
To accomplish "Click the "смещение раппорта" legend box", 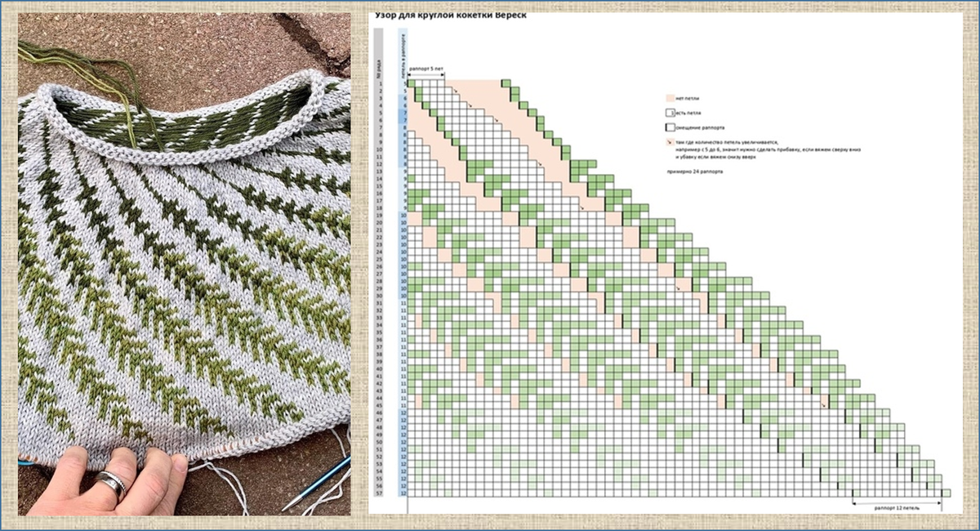I will coord(670,127).
